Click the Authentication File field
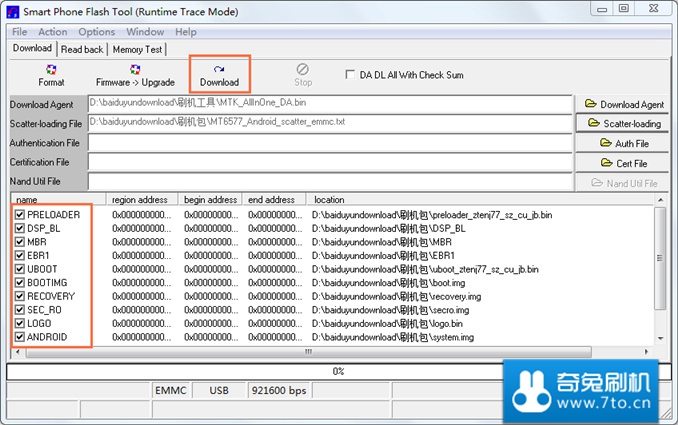The height and width of the screenshot is (425, 678). pyautogui.click(x=330, y=143)
